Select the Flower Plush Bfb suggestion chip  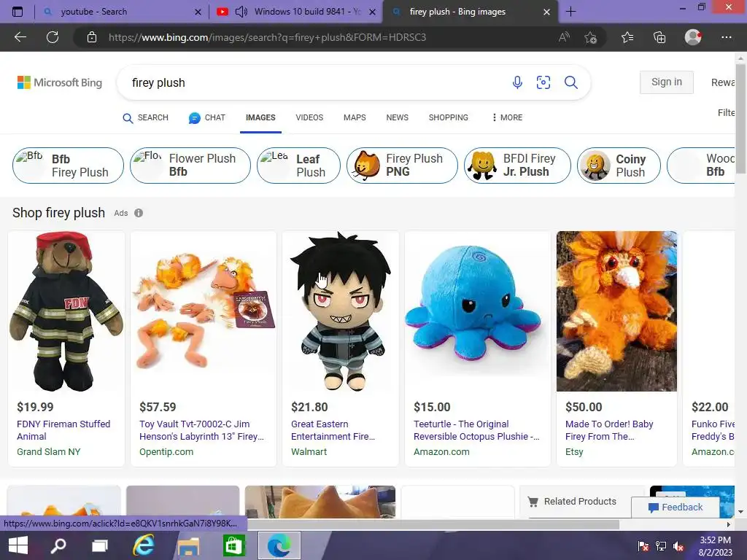pos(190,166)
